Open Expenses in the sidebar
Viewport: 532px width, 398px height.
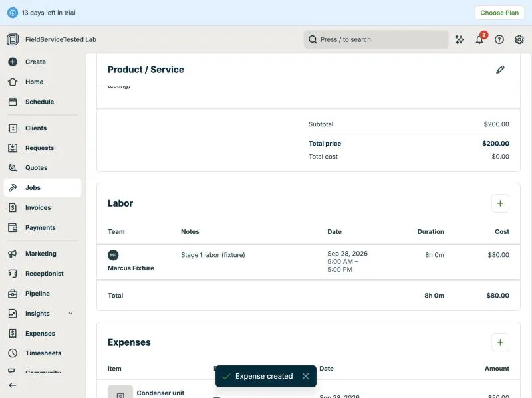click(x=43, y=334)
